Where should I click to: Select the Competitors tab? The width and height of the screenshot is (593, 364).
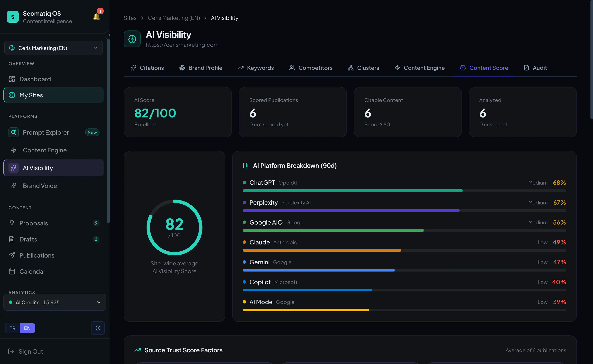(x=311, y=68)
